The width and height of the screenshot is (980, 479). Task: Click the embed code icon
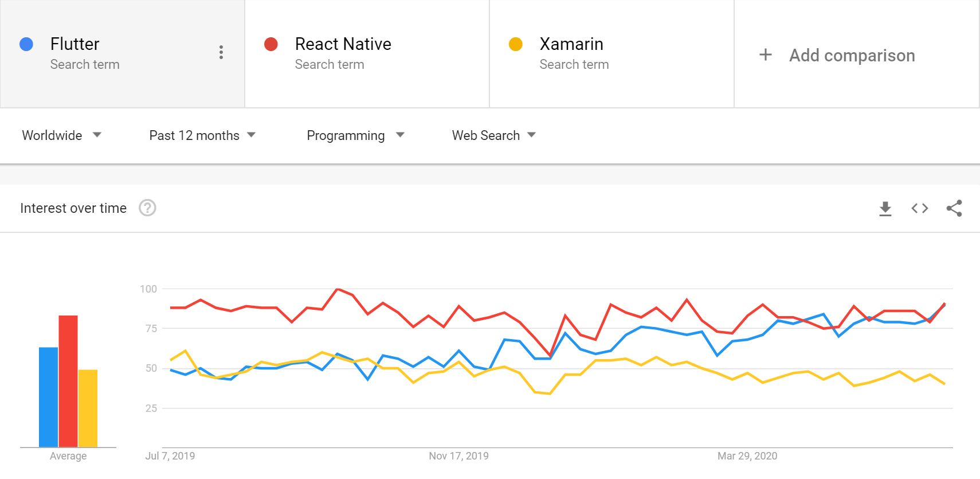tap(920, 208)
